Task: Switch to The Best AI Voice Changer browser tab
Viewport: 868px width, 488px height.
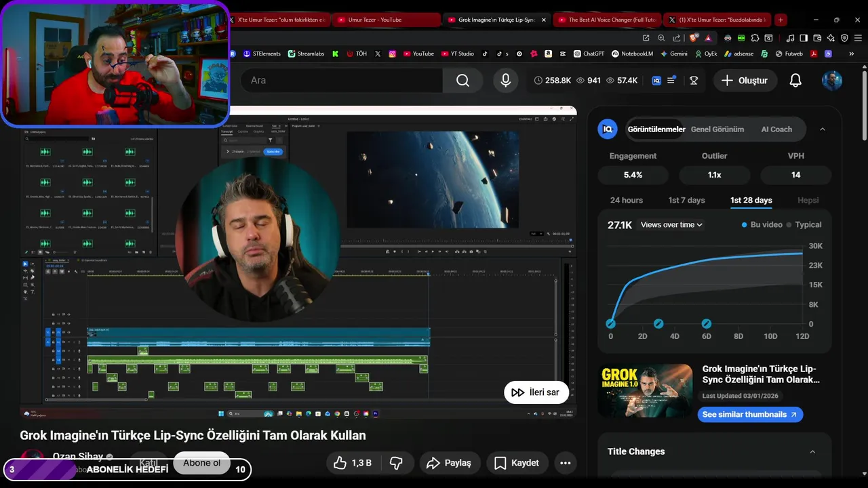Action: click(606, 20)
